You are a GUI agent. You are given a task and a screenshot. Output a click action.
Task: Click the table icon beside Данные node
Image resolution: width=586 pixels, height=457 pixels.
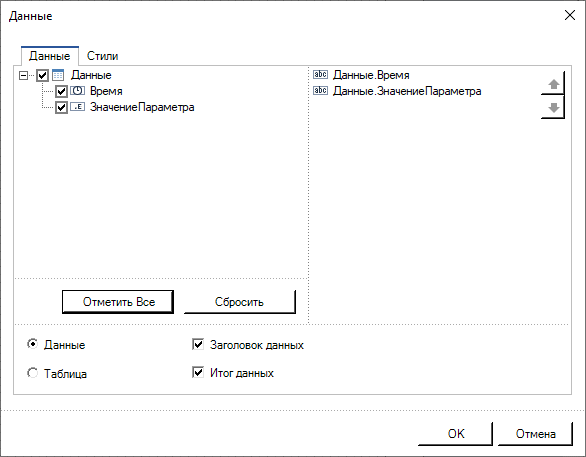click(58, 75)
